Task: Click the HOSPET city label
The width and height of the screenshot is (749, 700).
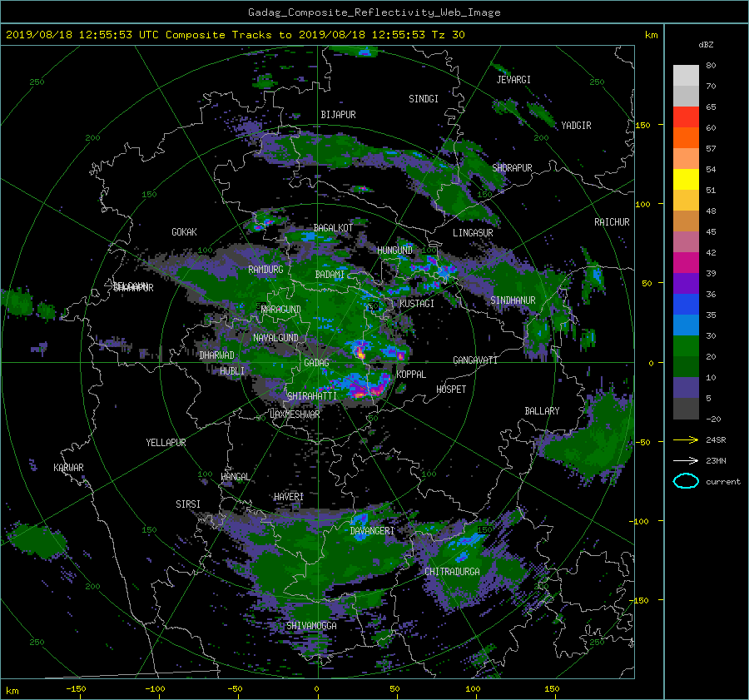Action: click(451, 390)
